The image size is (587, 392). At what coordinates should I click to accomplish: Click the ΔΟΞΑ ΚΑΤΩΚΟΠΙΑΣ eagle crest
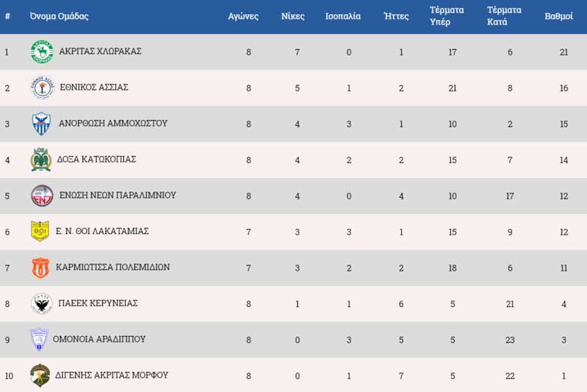coord(41,160)
